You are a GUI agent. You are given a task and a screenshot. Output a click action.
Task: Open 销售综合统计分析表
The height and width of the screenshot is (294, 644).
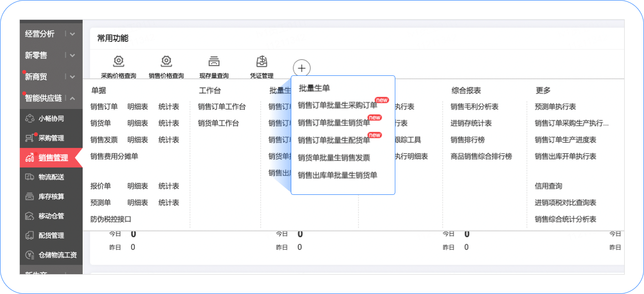click(566, 219)
